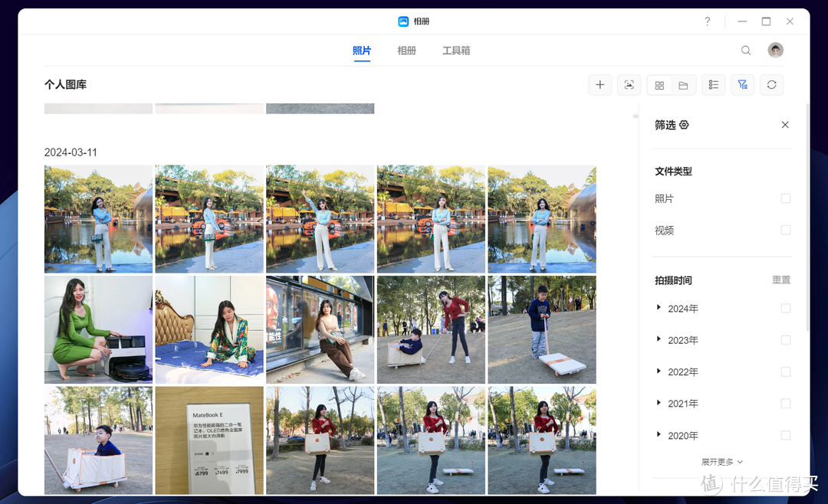
Task: Switch to grid view icon
Action: [x=659, y=84]
